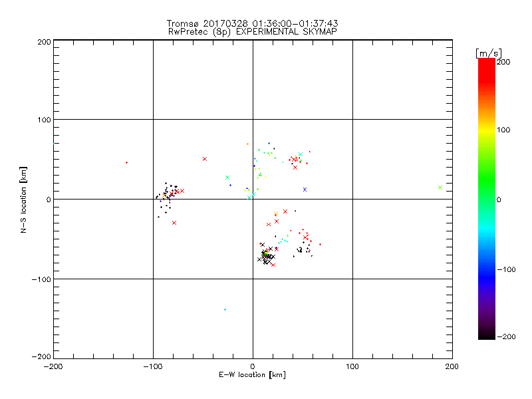Click the 'E-W location [km]' axis label

pyautogui.click(x=252, y=375)
